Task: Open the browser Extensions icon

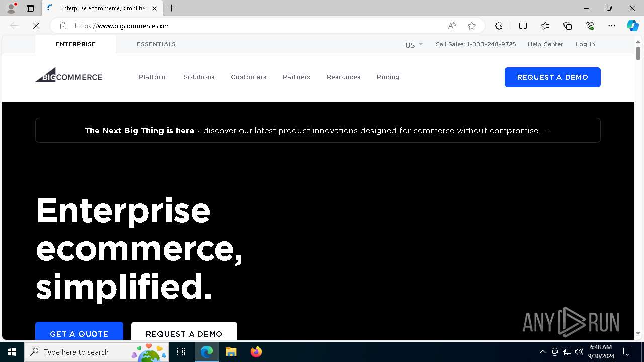Action: point(499,26)
